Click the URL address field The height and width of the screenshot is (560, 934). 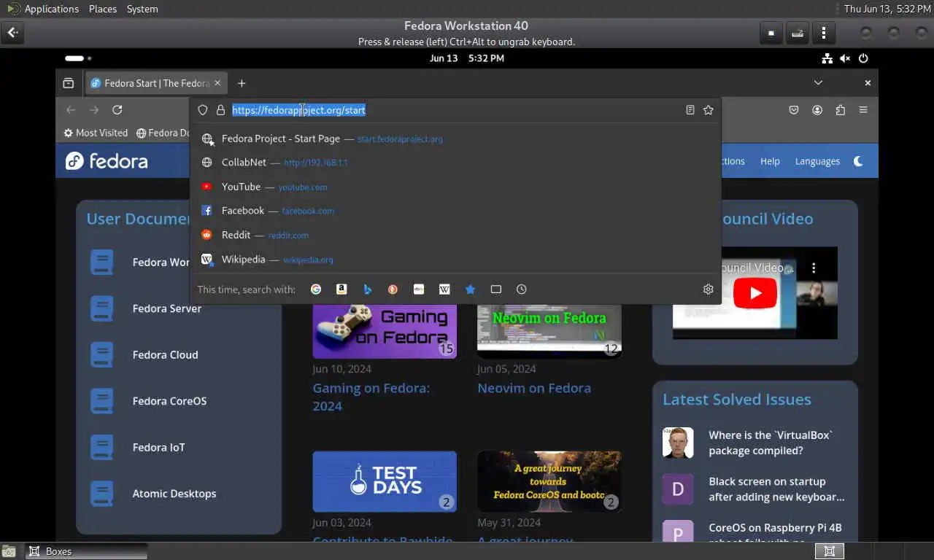[x=455, y=110]
